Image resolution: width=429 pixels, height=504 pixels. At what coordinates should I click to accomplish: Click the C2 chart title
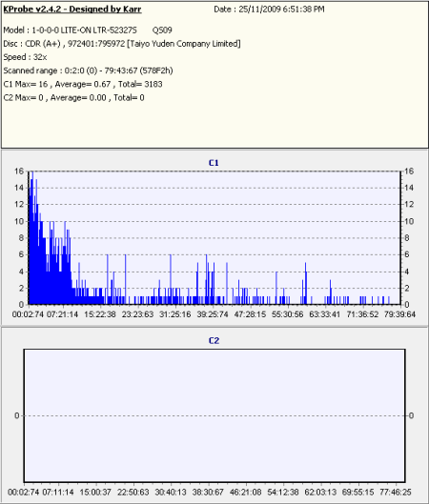click(214, 341)
